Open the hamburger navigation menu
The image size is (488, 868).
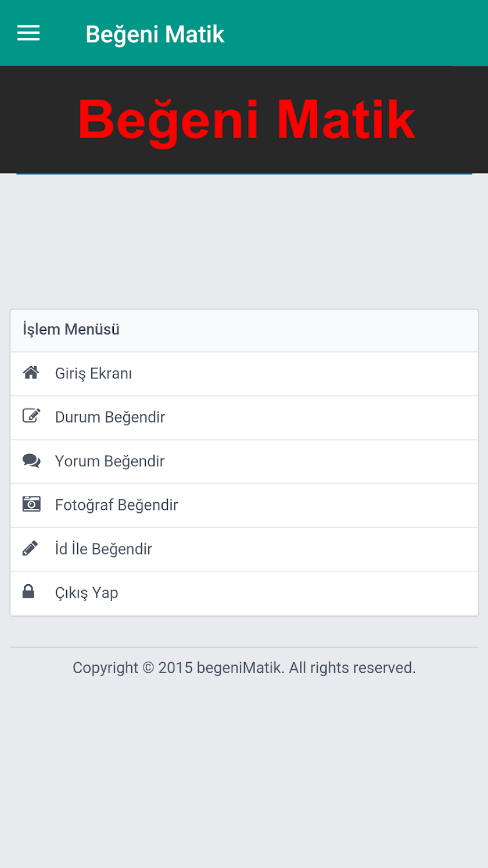pos(28,33)
